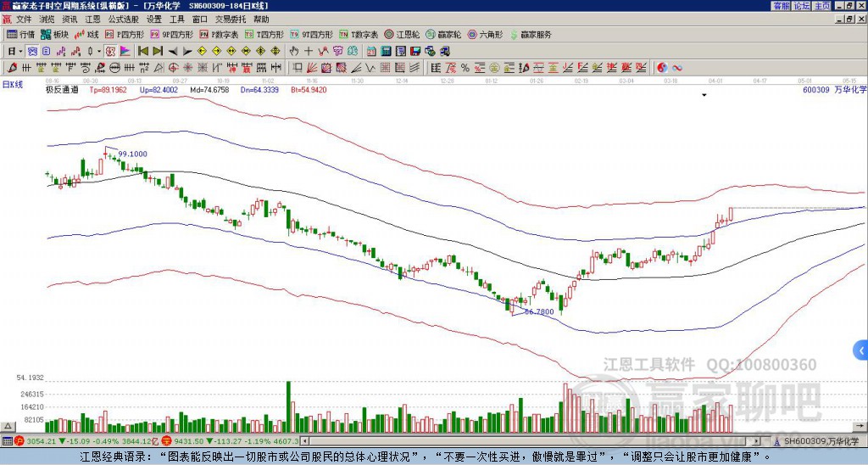Open the 江恩 menu
Screen dimensions: 868x465
[x=92, y=20]
